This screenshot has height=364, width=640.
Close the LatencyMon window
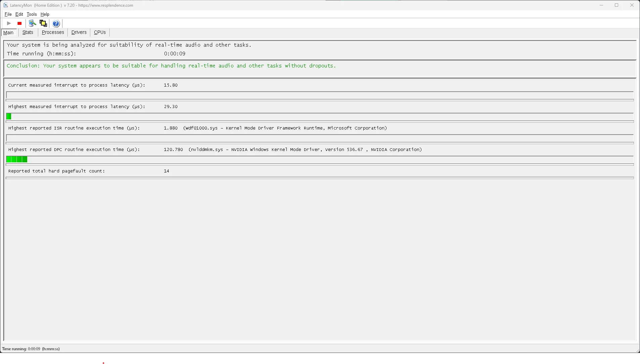point(632,5)
